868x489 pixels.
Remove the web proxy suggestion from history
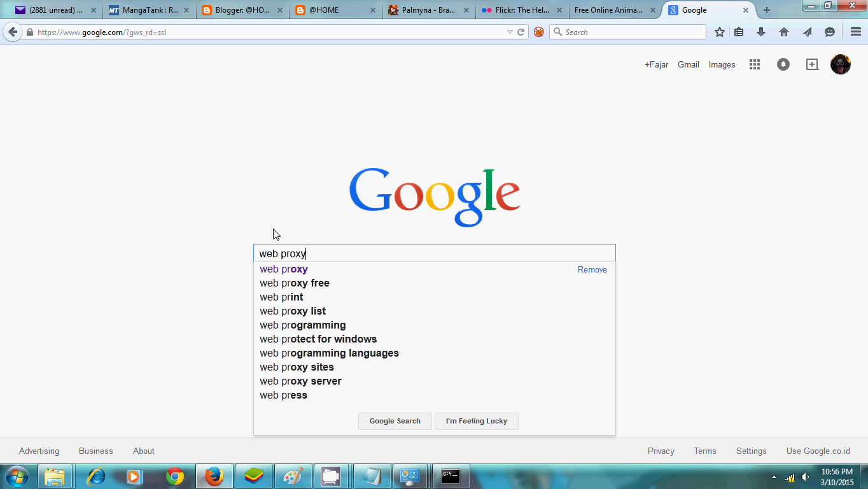[592, 269]
